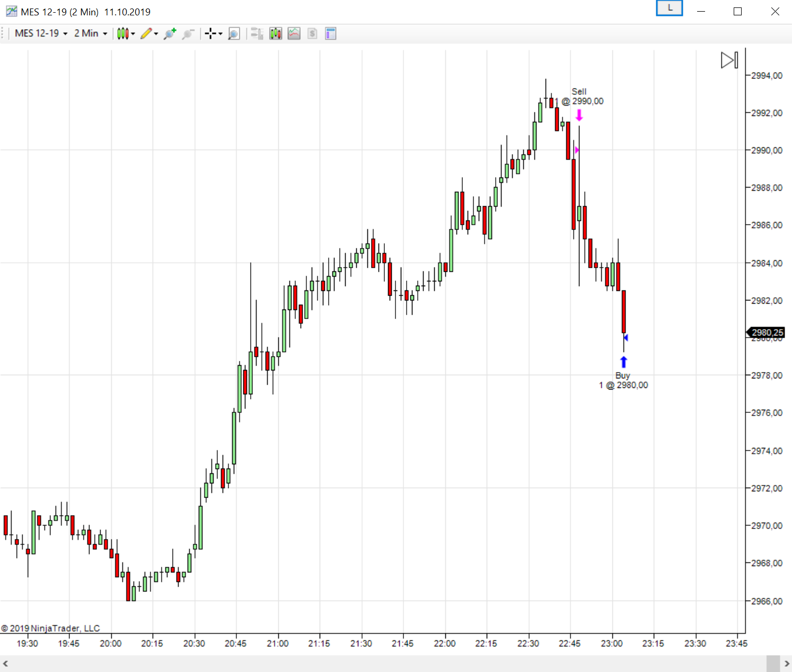Viewport: 792px width, 672px height.
Task: Toggle the Chart Trader panel icon
Action: [x=257, y=34]
